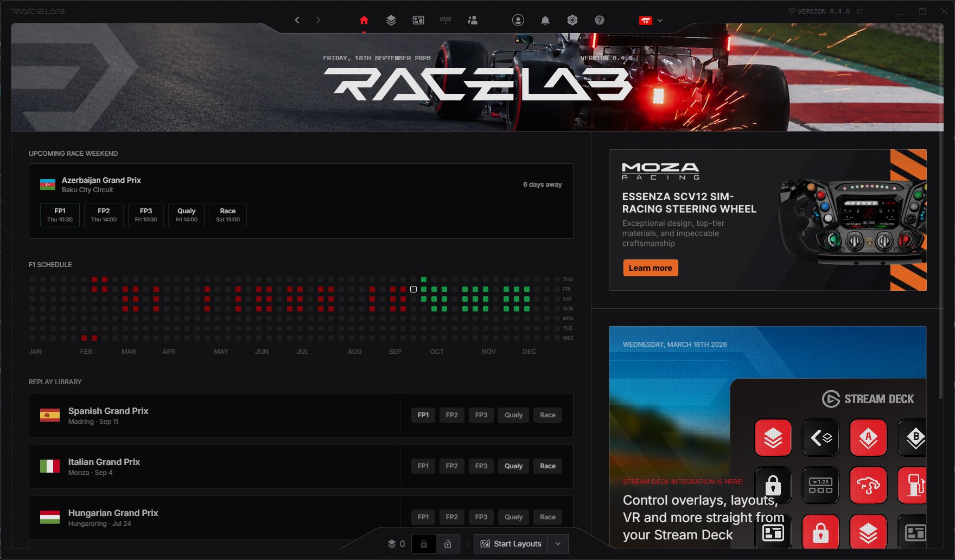Open Spanish Grand Prix FP3 replay
The width and height of the screenshot is (955, 560).
coord(481,415)
